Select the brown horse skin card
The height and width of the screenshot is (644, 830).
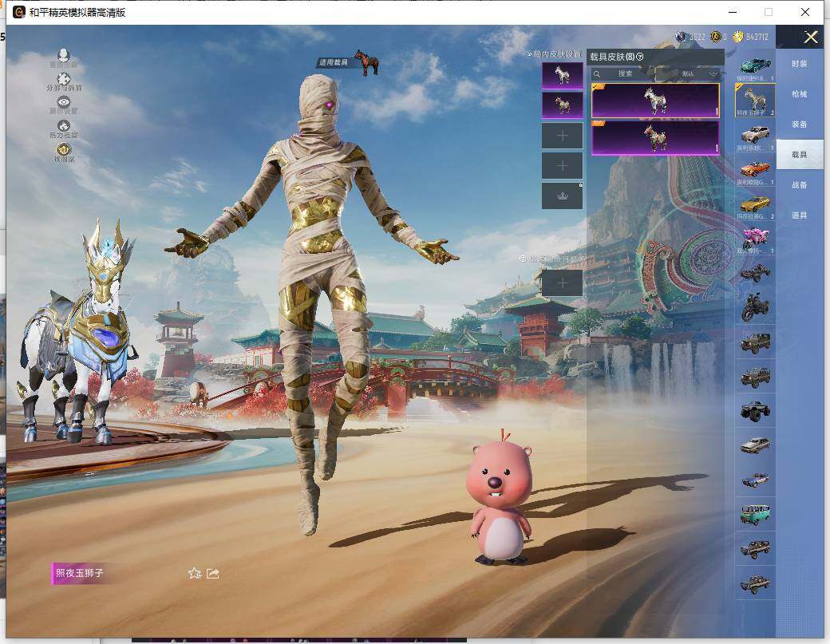click(655, 137)
